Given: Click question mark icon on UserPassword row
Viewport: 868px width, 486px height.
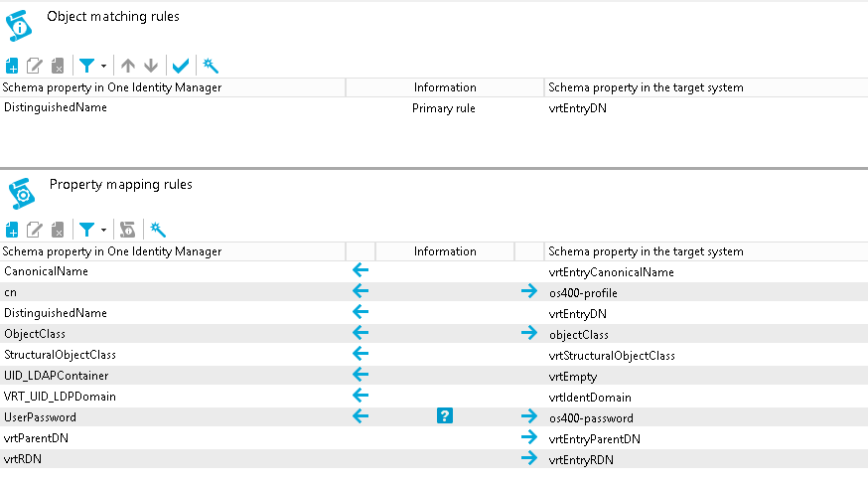Looking at the screenshot, I should [445, 417].
